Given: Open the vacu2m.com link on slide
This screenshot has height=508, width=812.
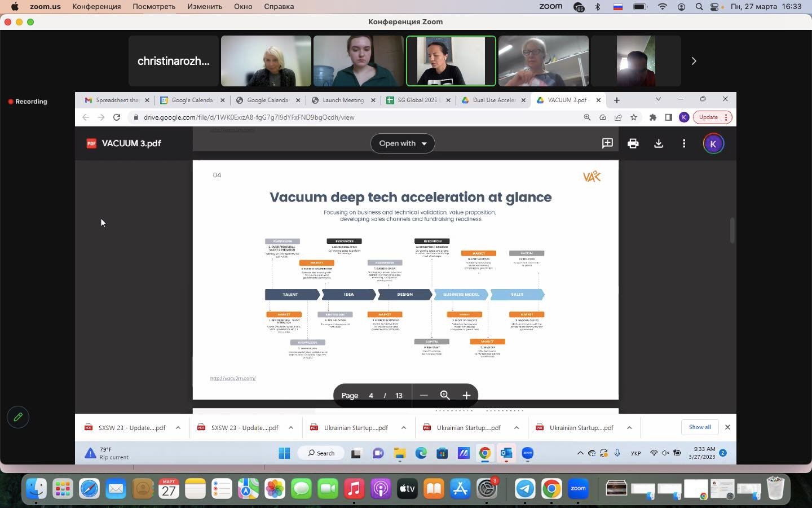Looking at the screenshot, I should (x=233, y=378).
